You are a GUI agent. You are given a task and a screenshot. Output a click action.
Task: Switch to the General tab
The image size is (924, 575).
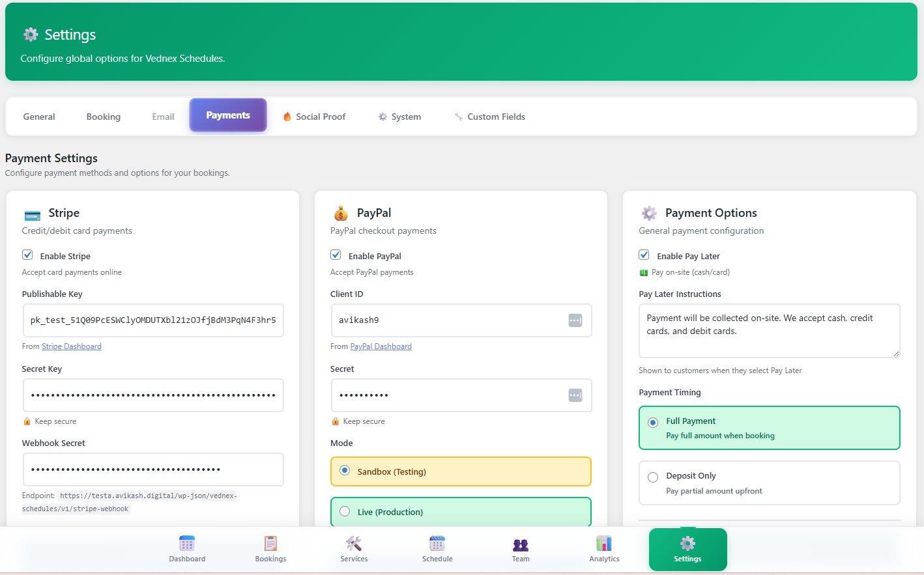pyautogui.click(x=39, y=117)
